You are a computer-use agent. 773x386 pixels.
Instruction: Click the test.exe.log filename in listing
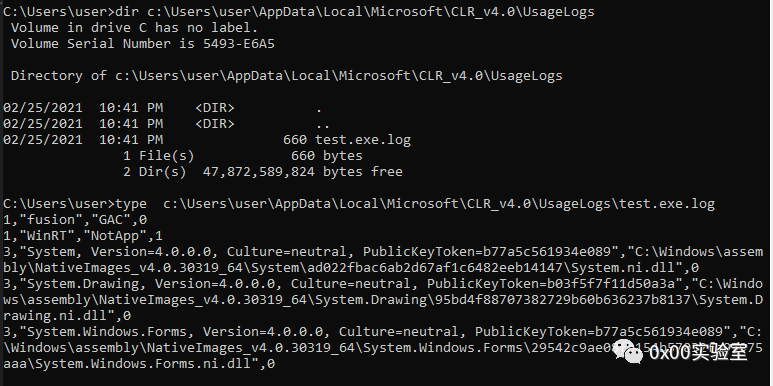363,140
